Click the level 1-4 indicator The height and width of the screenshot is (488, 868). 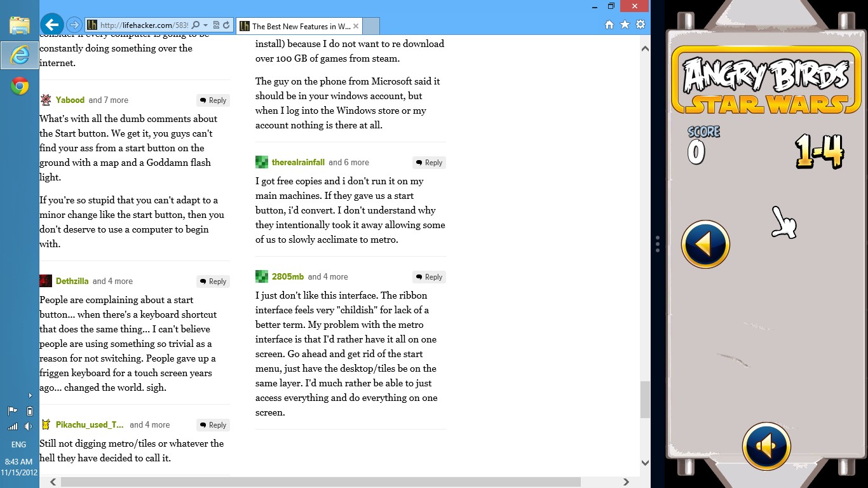pyautogui.click(x=819, y=151)
